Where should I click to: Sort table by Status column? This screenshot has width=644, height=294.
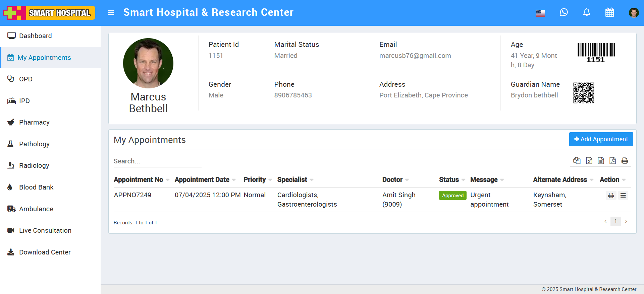coord(449,180)
